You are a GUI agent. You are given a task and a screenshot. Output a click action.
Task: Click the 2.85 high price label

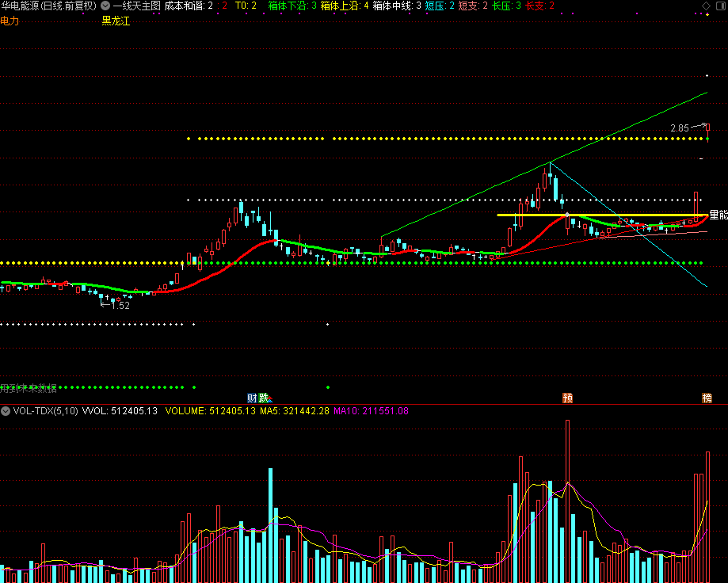680,128
